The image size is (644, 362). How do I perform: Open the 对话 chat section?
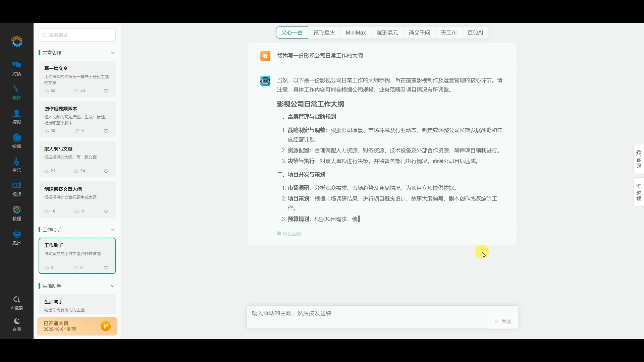click(17, 69)
